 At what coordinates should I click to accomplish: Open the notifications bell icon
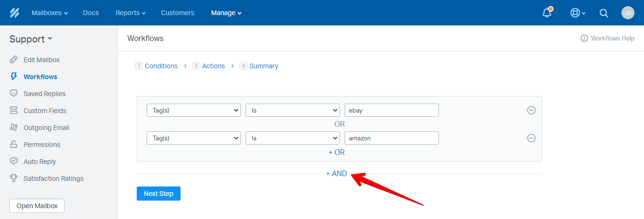coord(547,13)
